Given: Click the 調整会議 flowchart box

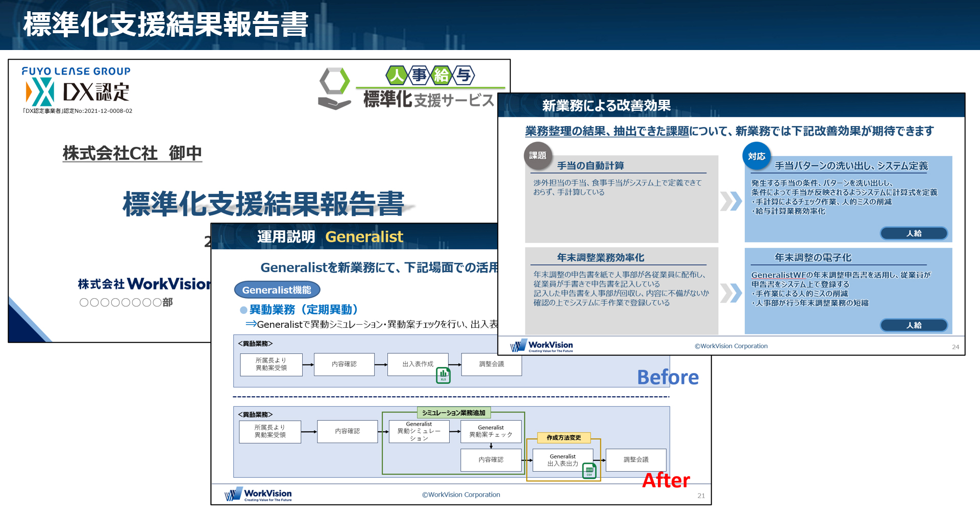Looking at the screenshot, I should (492, 365).
